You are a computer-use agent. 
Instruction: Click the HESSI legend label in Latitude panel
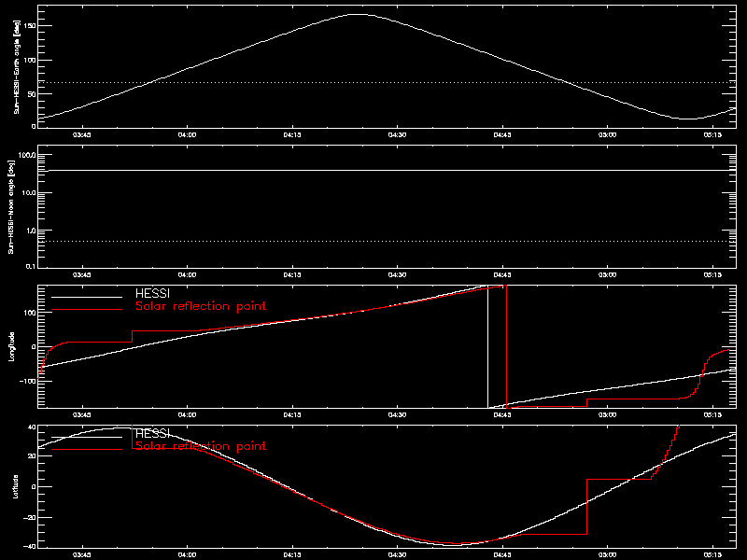click(152, 433)
